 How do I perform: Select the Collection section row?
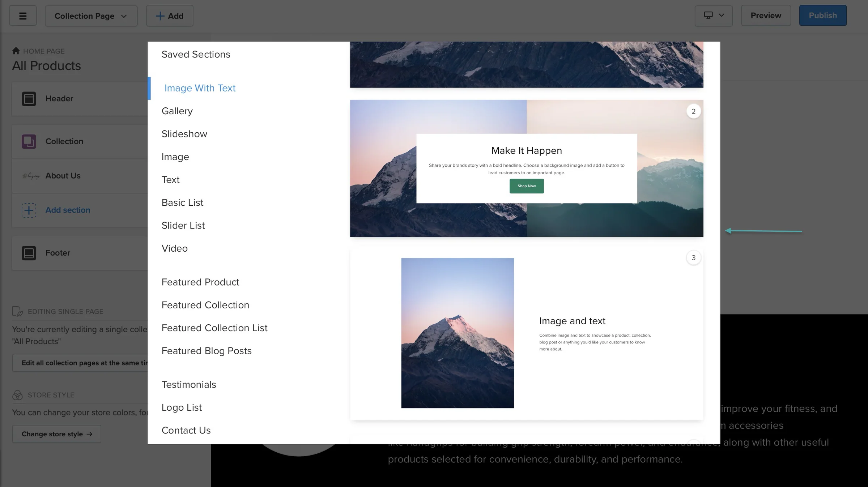pos(80,141)
